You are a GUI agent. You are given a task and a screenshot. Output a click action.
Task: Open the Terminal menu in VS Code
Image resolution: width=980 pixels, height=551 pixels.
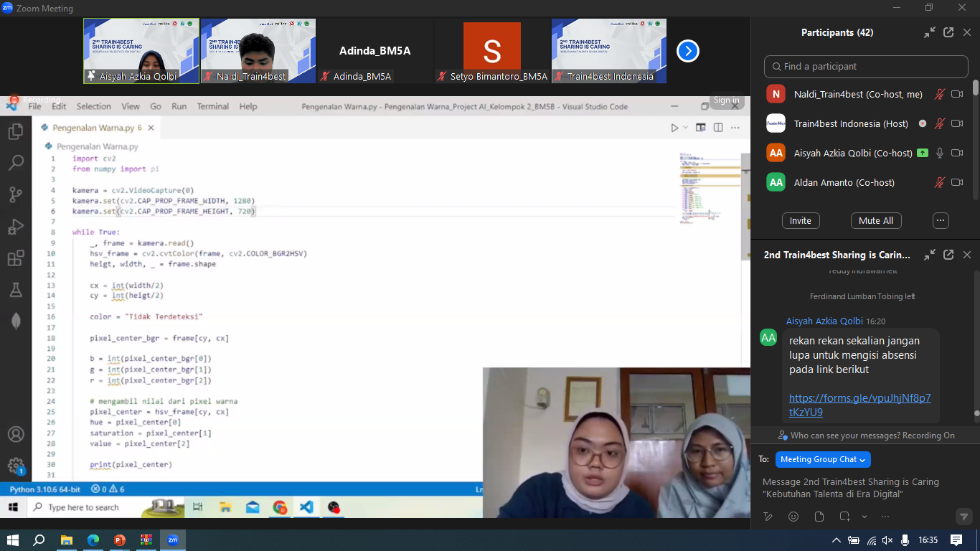pyautogui.click(x=212, y=105)
